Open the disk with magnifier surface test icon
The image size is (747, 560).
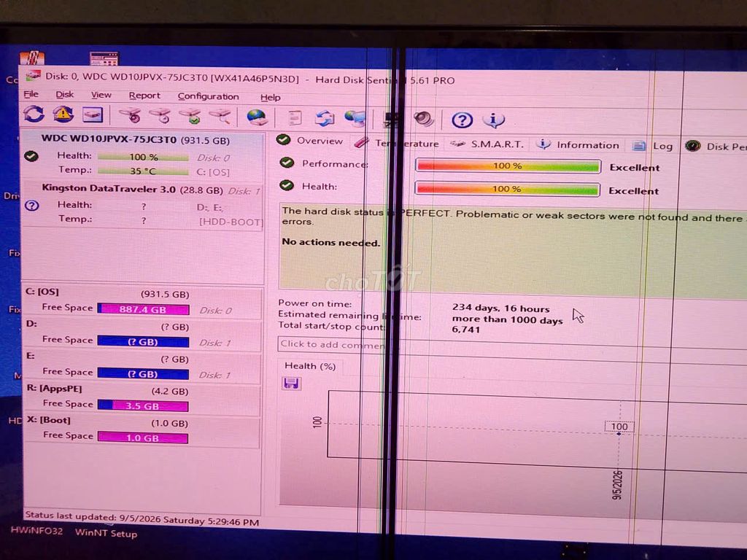point(220,116)
